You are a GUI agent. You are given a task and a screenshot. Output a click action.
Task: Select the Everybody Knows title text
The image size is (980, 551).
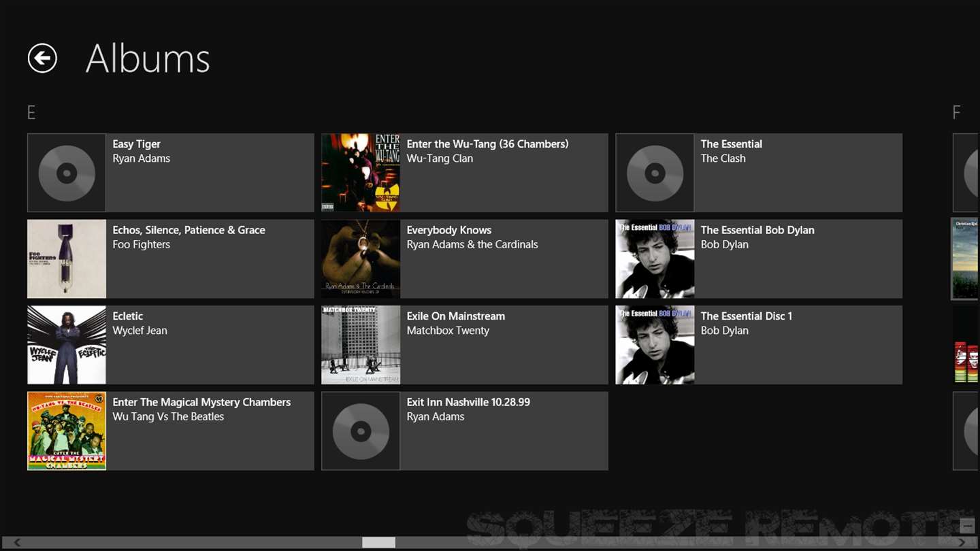[x=448, y=230]
